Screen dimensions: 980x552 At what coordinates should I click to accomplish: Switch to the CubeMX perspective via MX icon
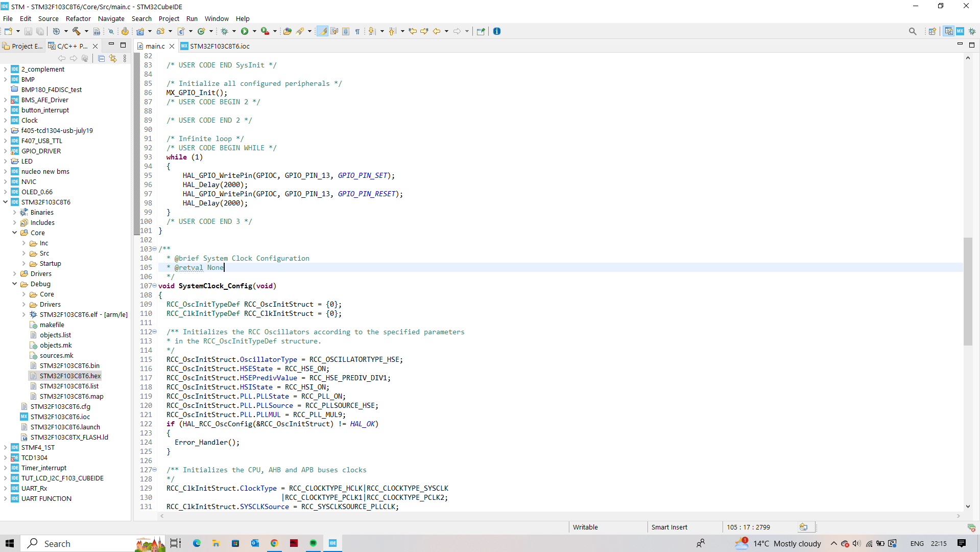coord(960,31)
